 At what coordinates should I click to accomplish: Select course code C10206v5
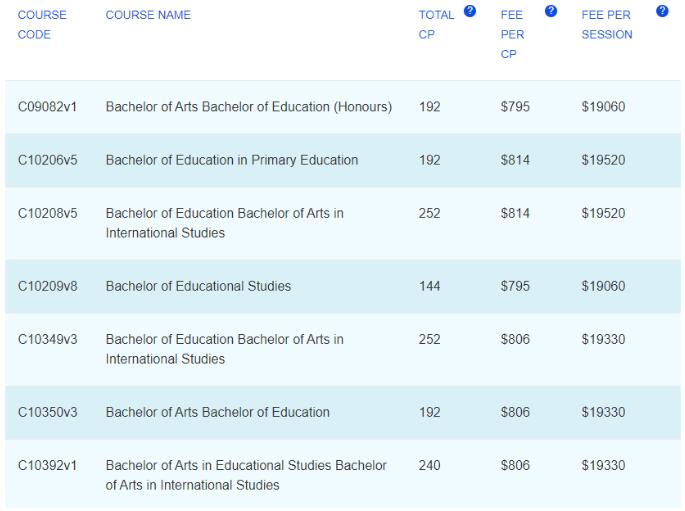pyautogui.click(x=47, y=160)
